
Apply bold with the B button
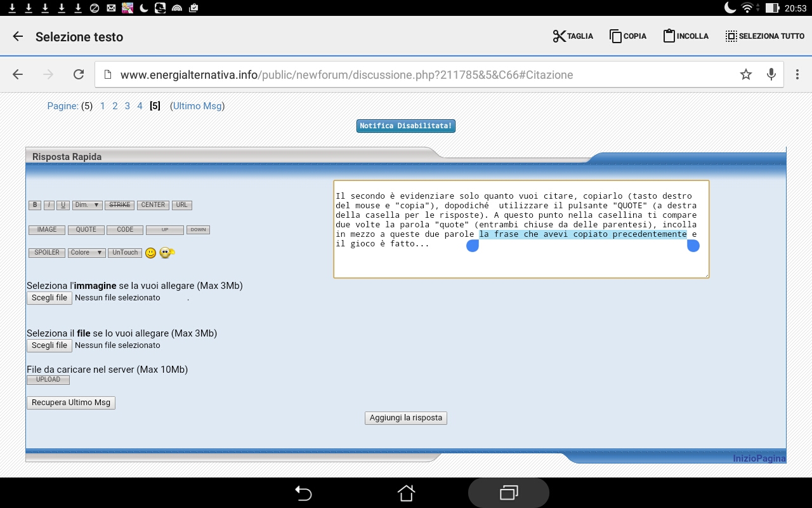35,205
